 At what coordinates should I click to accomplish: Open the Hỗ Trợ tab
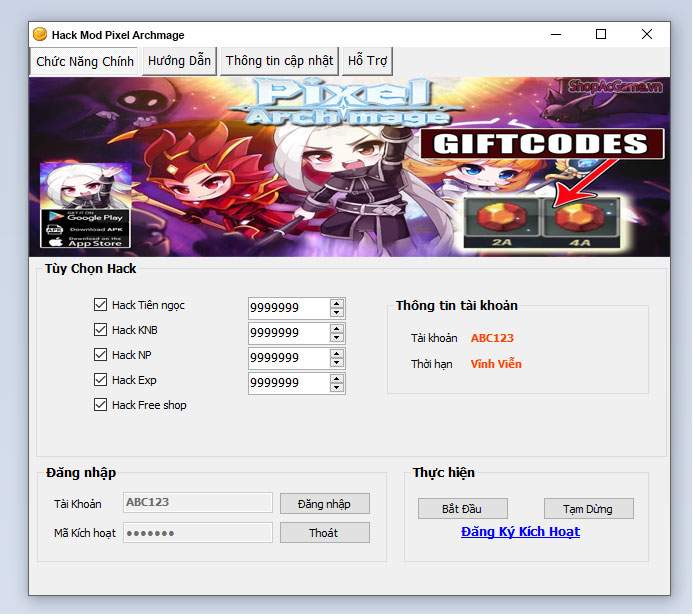367,61
